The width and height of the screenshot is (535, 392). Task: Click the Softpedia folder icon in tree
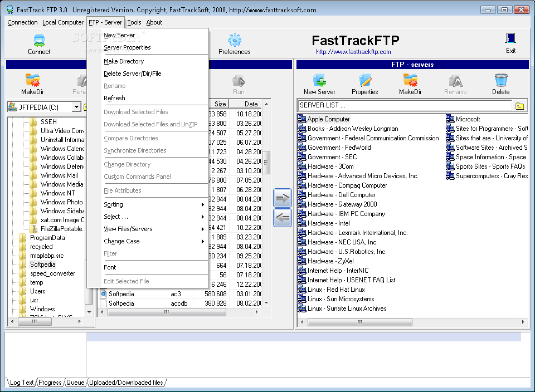tap(23, 264)
